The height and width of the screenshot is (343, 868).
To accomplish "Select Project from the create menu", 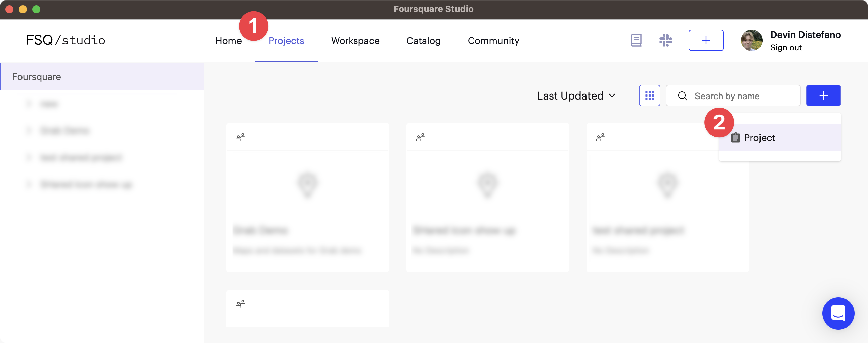I will click(779, 137).
